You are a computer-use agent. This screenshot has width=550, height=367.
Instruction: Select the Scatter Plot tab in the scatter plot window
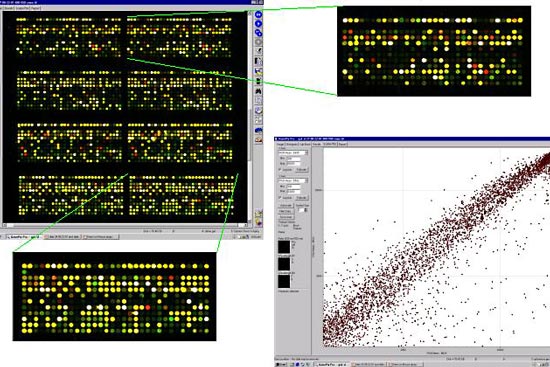(x=329, y=144)
